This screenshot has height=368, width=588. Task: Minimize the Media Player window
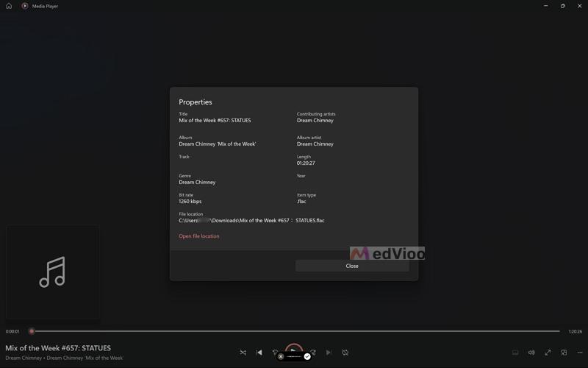point(545,6)
